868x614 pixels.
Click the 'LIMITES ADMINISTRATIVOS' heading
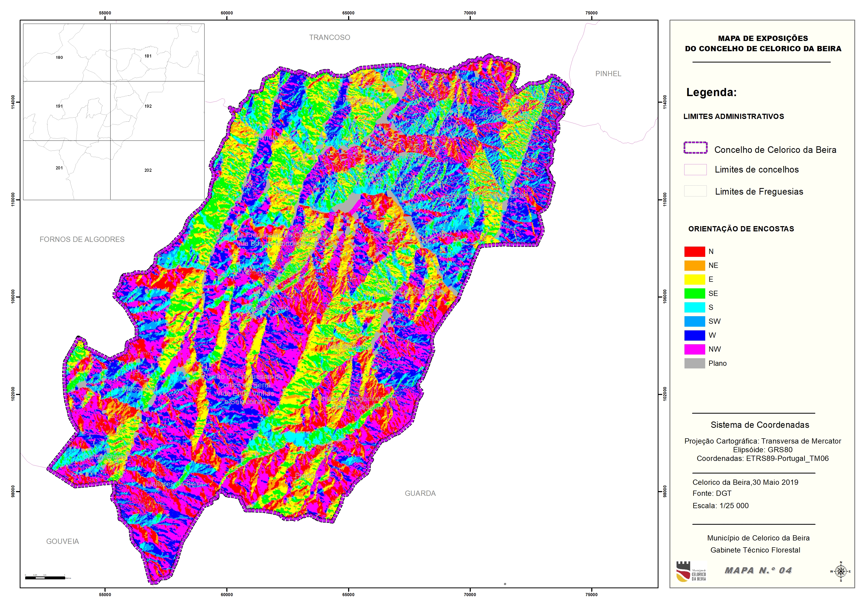point(733,116)
